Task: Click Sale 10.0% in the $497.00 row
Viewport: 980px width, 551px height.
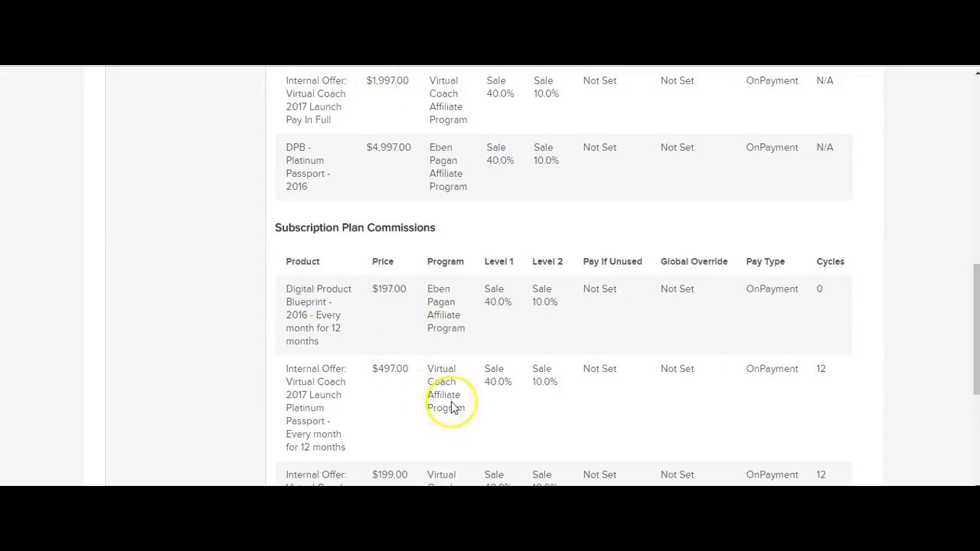Action: (x=544, y=375)
